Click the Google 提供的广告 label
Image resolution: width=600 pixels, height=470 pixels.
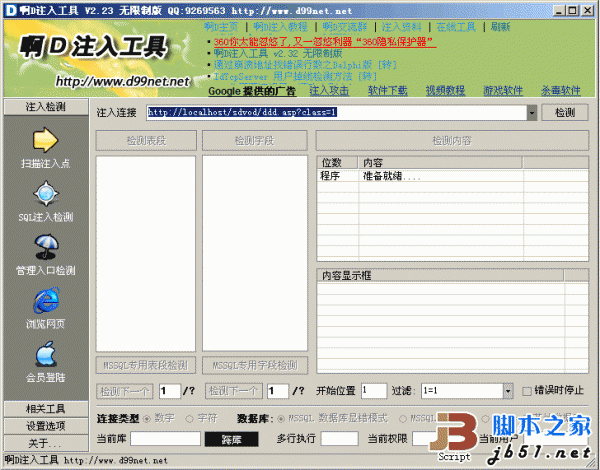click(x=252, y=91)
